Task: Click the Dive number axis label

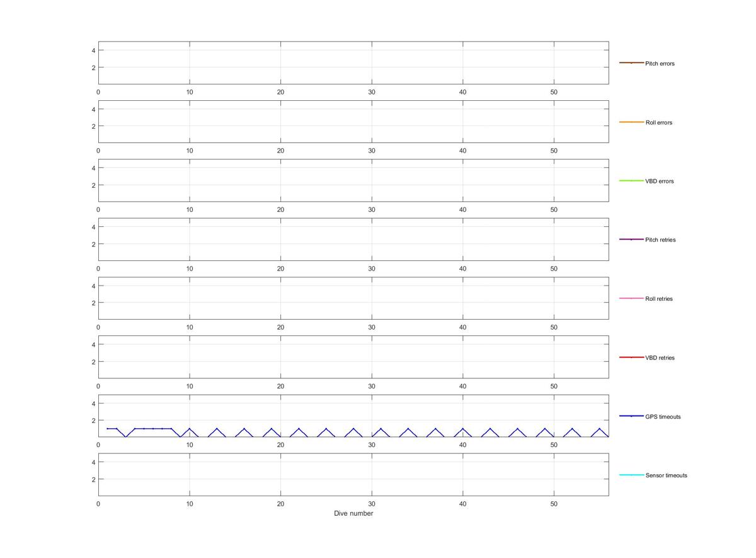Action: (353, 513)
